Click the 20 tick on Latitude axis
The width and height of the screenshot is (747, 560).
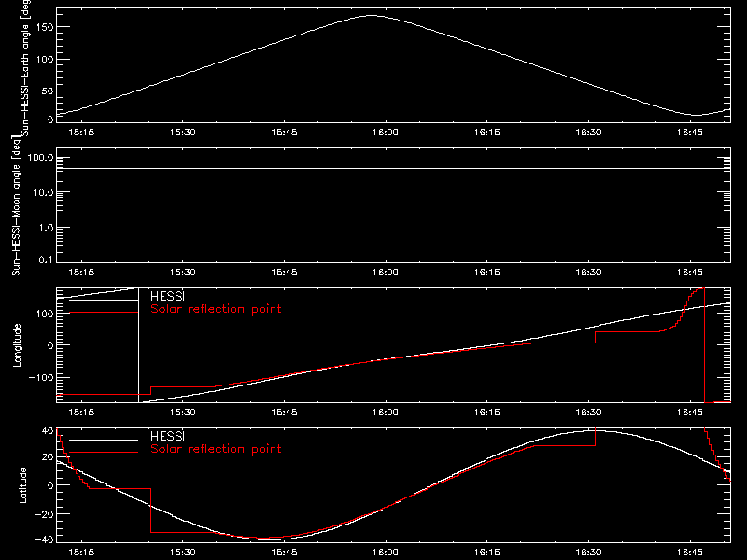(x=48, y=457)
